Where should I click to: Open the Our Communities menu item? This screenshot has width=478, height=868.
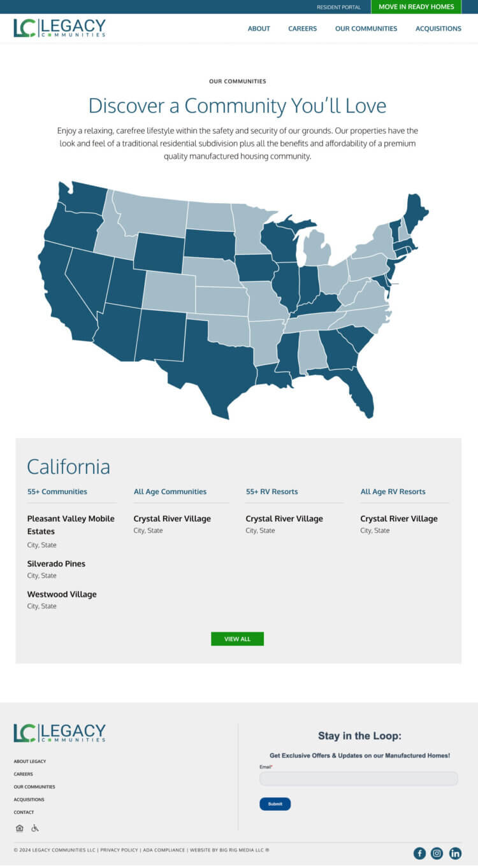[x=366, y=29]
